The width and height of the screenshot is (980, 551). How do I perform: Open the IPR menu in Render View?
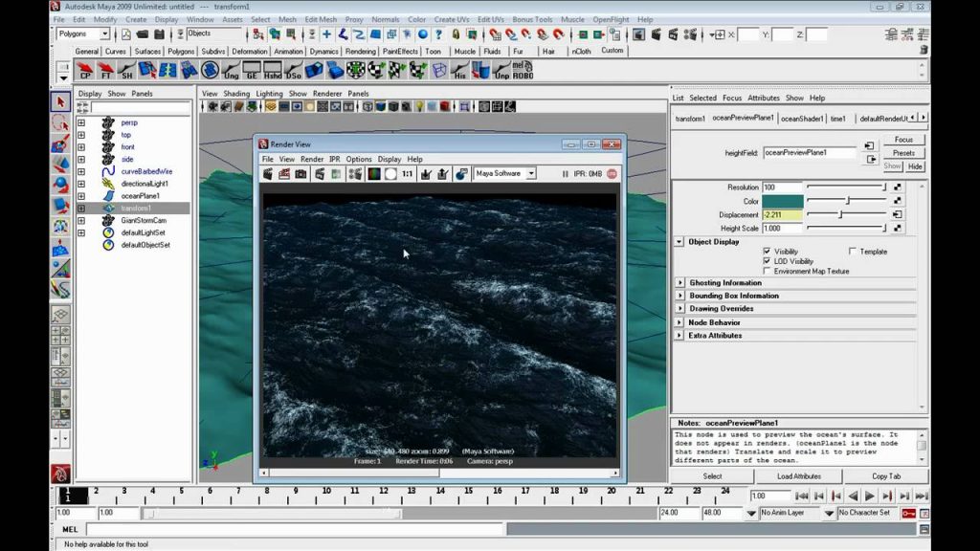334,160
